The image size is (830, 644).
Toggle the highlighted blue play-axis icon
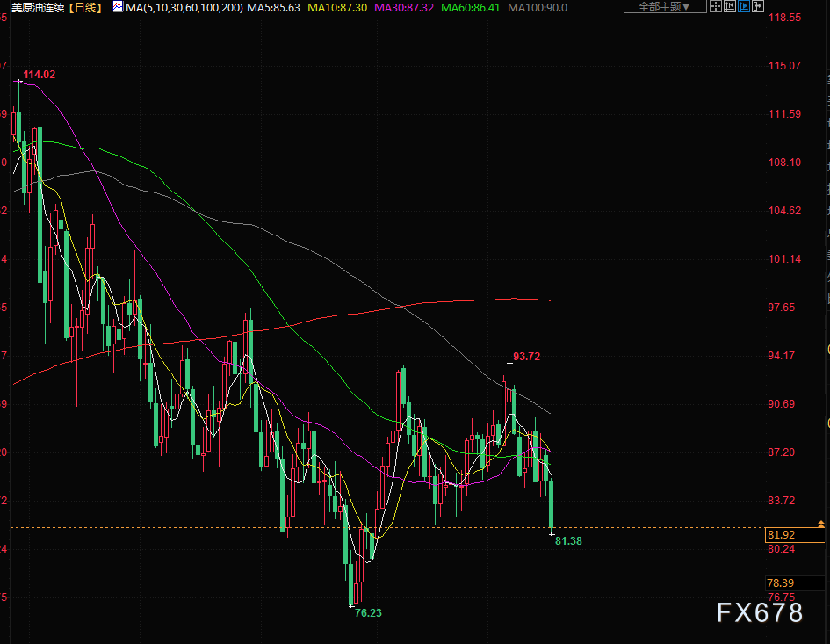(x=744, y=7)
